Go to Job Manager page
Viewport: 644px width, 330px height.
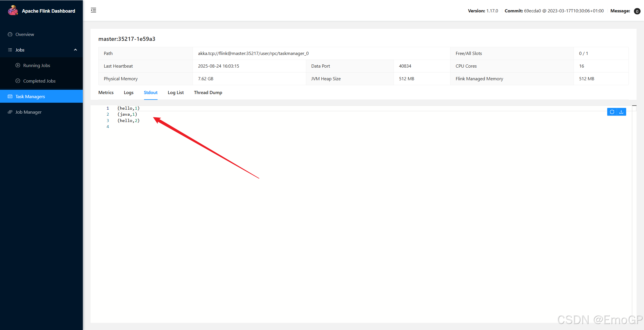click(x=41, y=112)
